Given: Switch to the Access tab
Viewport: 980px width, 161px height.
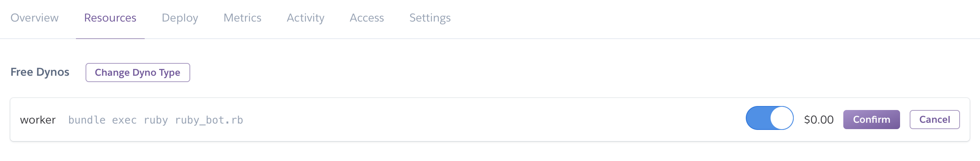Looking at the screenshot, I should click(x=367, y=18).
